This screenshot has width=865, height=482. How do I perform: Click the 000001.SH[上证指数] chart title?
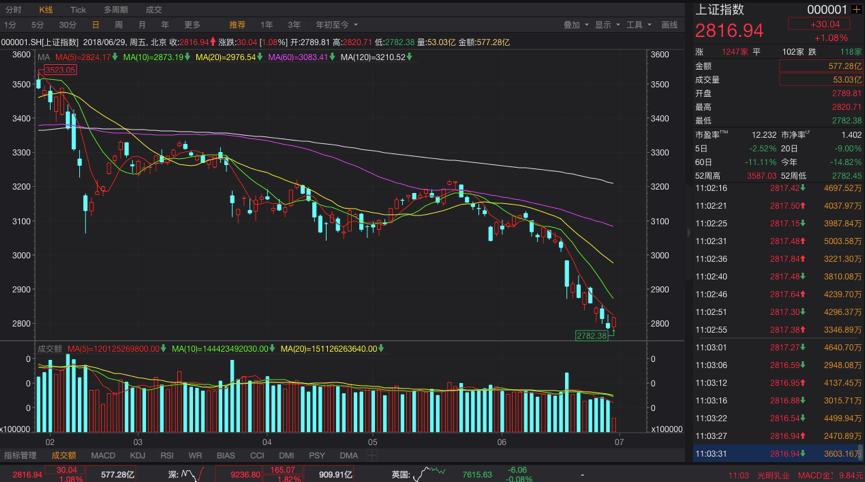pos(40,42)
